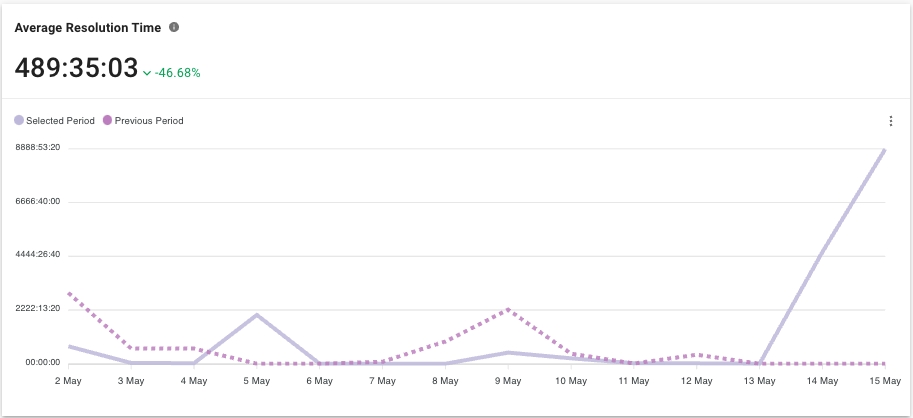This screenshot has width=913, height=418.
Task: Click the green down-arrow trend icon
Action: pyautogui.click(x=147, y=73)
